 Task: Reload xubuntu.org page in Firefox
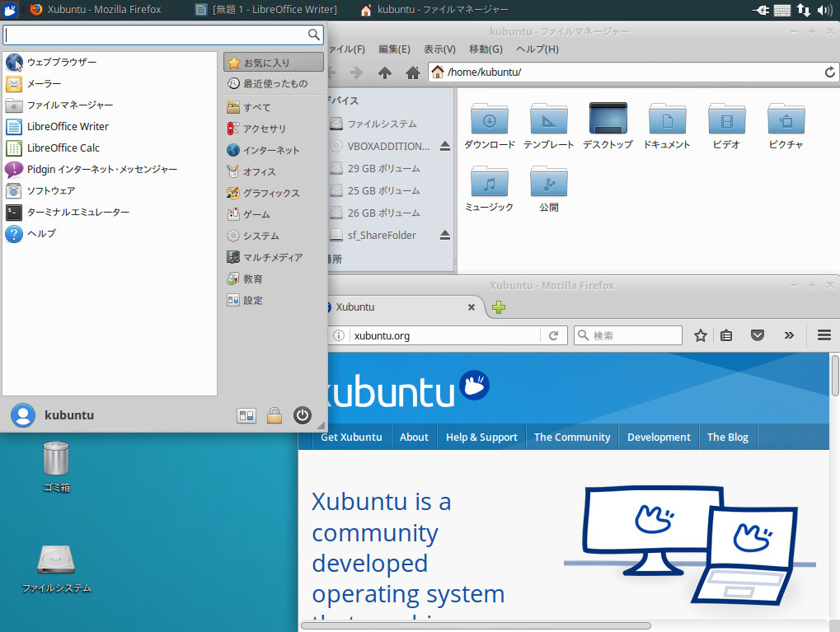coord(553,336)
